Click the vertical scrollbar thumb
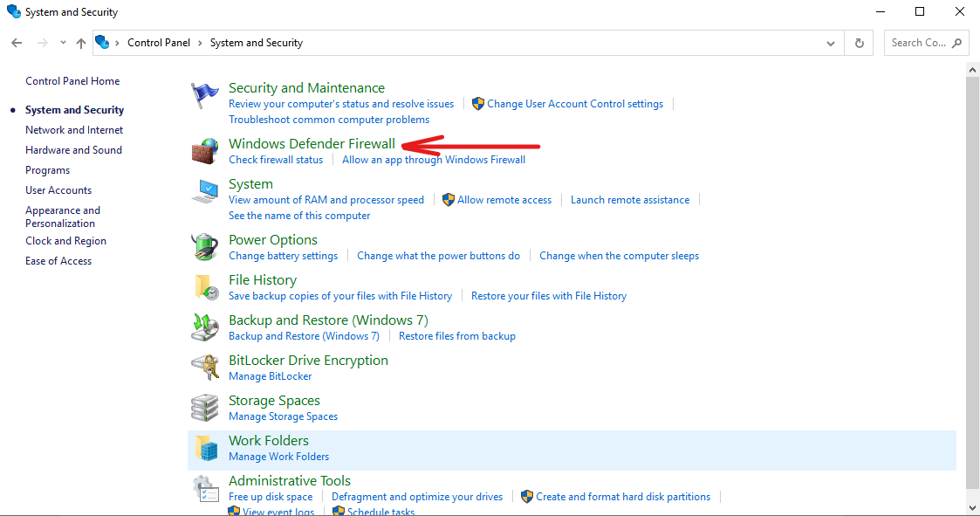The width and height of the screenshot is (980, 516). click(x=972, y=283)
